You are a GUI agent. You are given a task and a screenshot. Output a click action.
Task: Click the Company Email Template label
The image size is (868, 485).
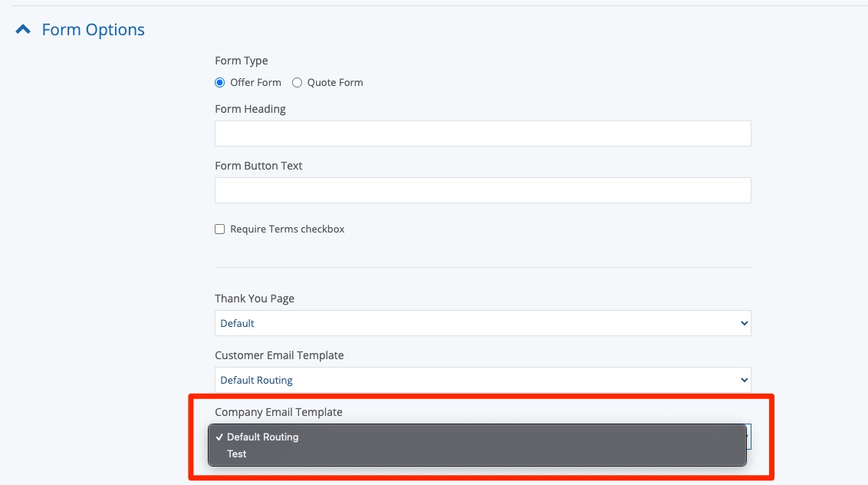[x=278, y=412]
